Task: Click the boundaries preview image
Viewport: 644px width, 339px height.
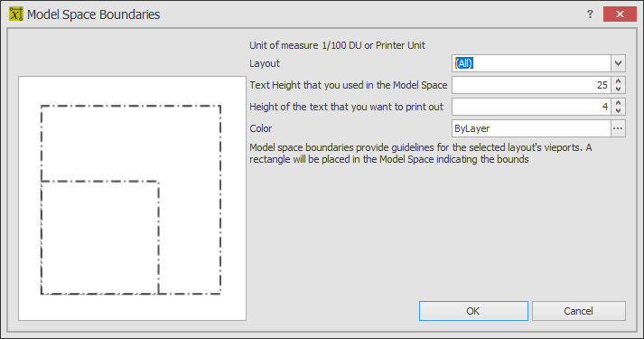Action: pos(132,199)
